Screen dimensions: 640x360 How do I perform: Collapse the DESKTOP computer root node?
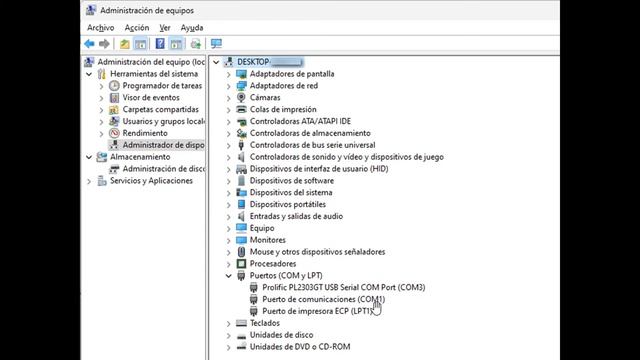point(216,62)
